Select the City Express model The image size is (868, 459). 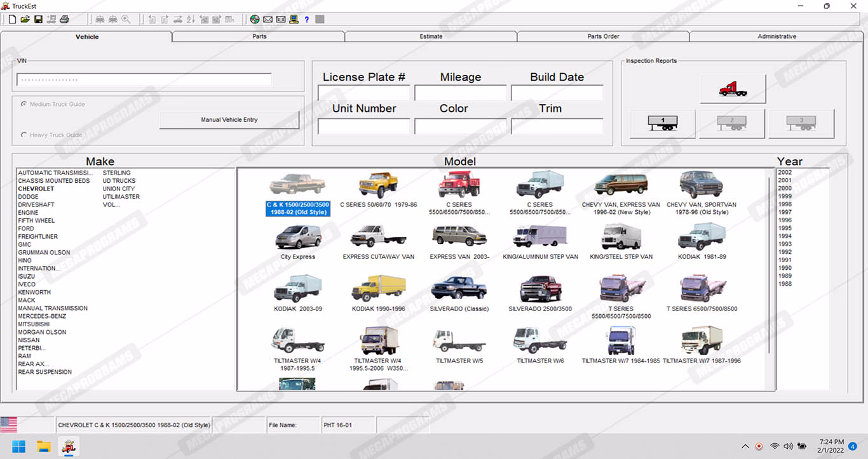(298, 243)
